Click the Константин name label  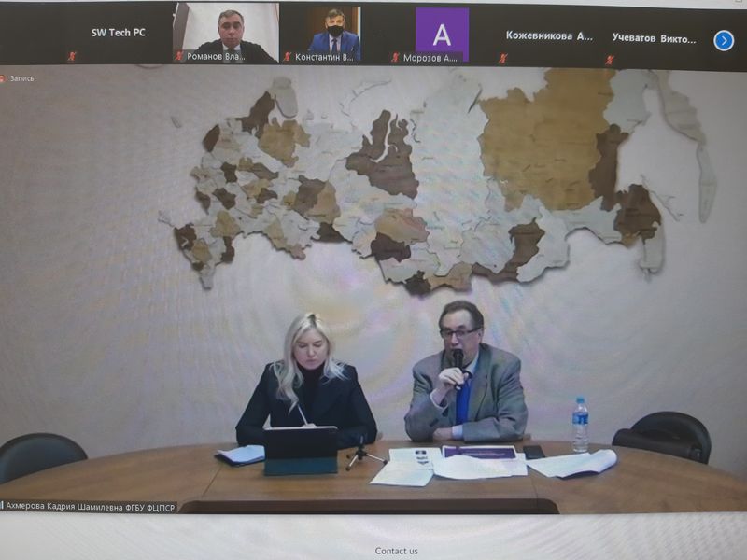(x=324, y=57)
